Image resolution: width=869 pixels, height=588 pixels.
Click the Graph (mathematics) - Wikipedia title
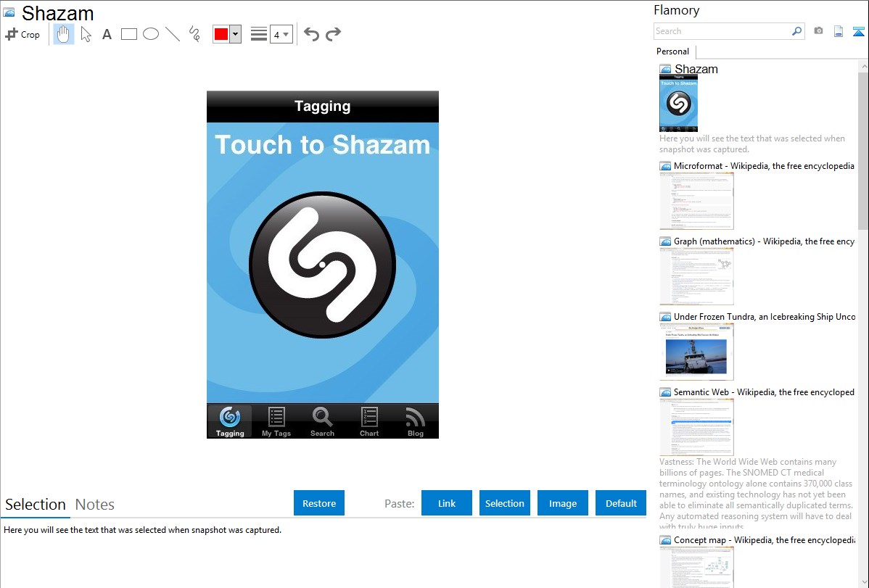click(x=764, y=241)
